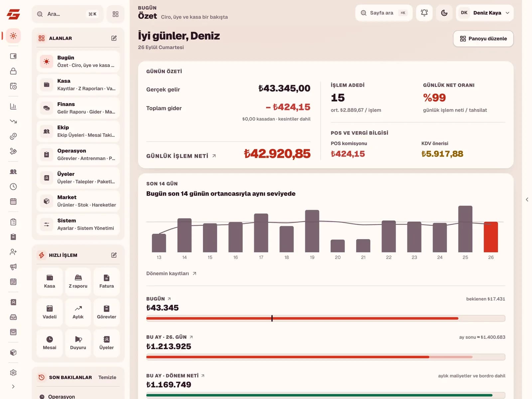The height and width of the screenshot is (399, 532).
Task: Open the Ekip area item
Action: point(78,131)
